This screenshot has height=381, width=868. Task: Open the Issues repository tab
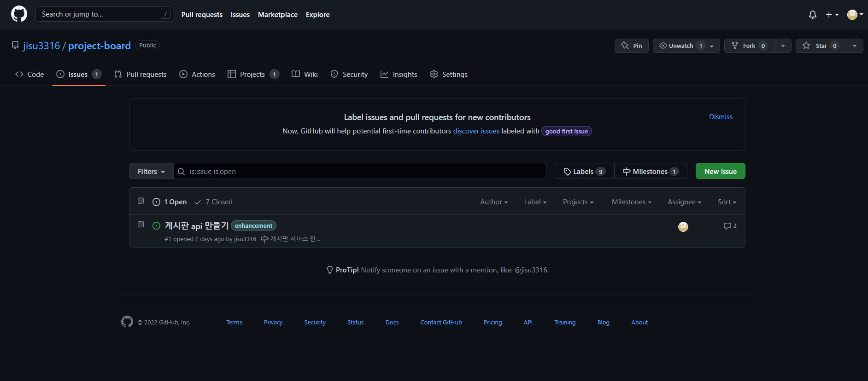click(79, 74)
